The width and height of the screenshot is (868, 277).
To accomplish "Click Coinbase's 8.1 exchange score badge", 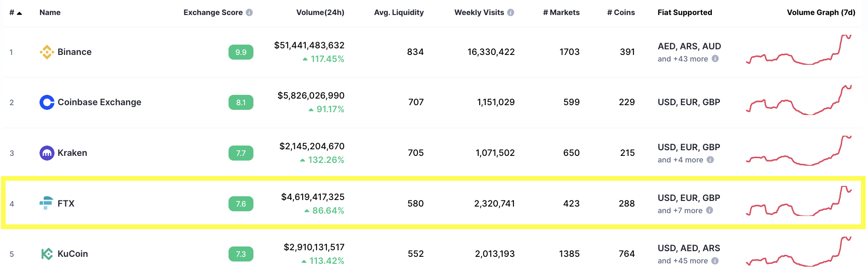I will 241,102.
